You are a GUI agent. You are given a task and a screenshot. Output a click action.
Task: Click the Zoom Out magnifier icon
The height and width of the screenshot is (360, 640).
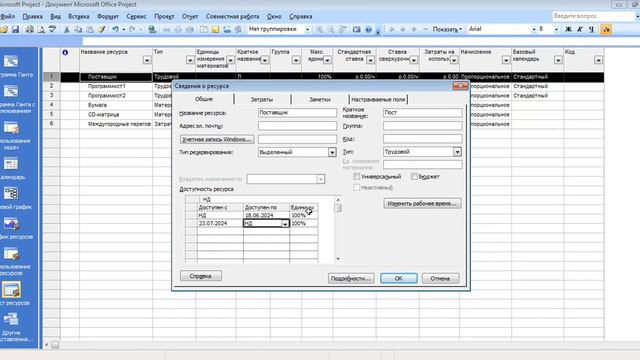click(x=331, y=29)
